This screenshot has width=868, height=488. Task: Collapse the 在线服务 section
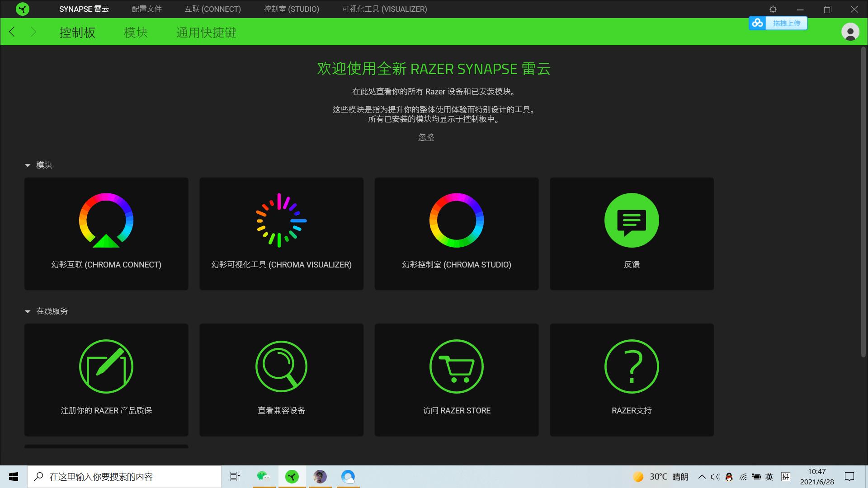pyautogui.click(x=28, y=311)
